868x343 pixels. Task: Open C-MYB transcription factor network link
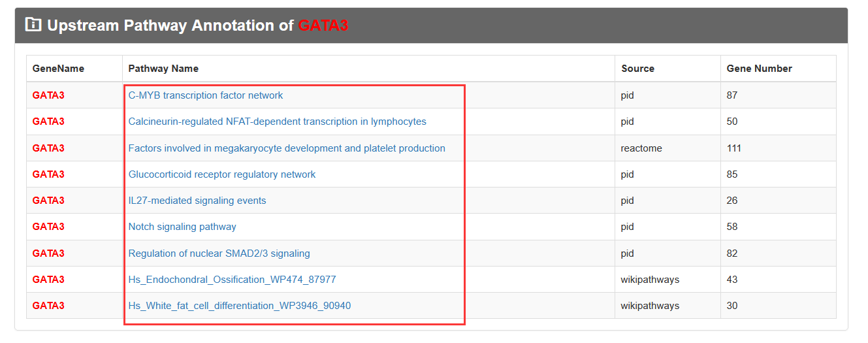[206, 95]
